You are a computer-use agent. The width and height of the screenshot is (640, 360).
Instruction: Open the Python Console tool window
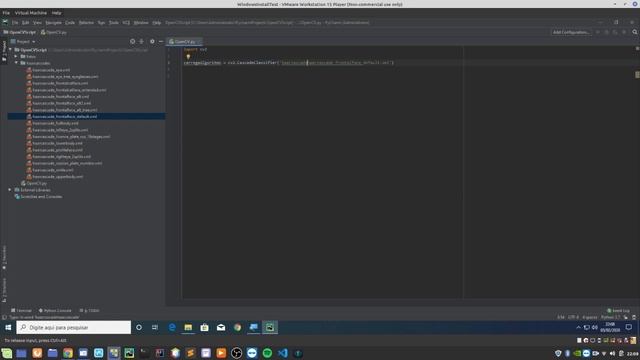[x=55, y=311]
